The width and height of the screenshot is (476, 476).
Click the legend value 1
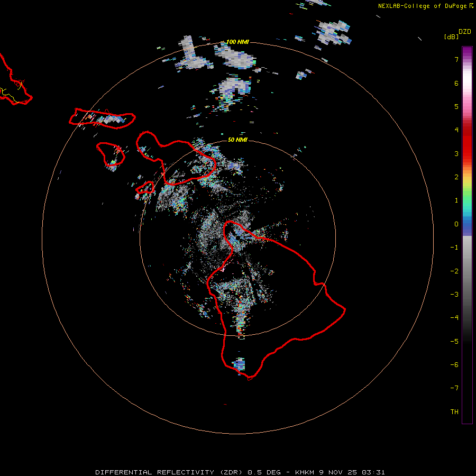pos(456,200)
